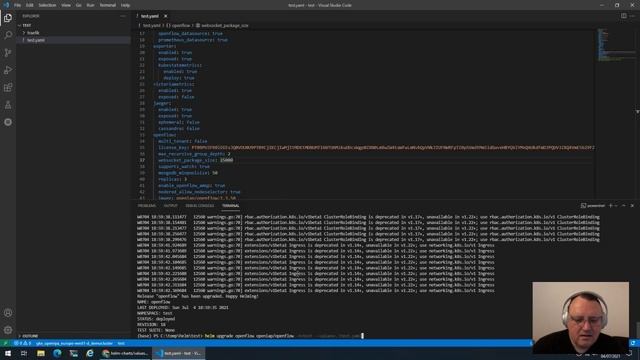Open the Terminal menu
640x360 pixels.
tap(108, 5)
